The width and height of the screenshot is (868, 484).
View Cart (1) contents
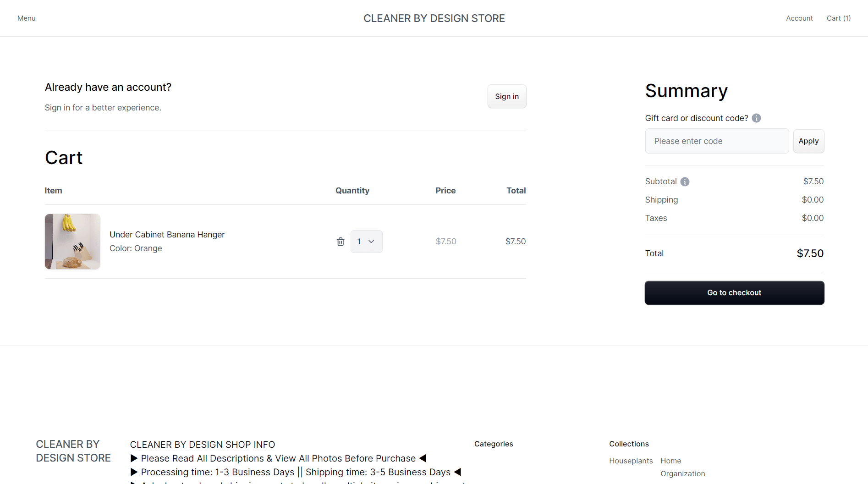838,18
